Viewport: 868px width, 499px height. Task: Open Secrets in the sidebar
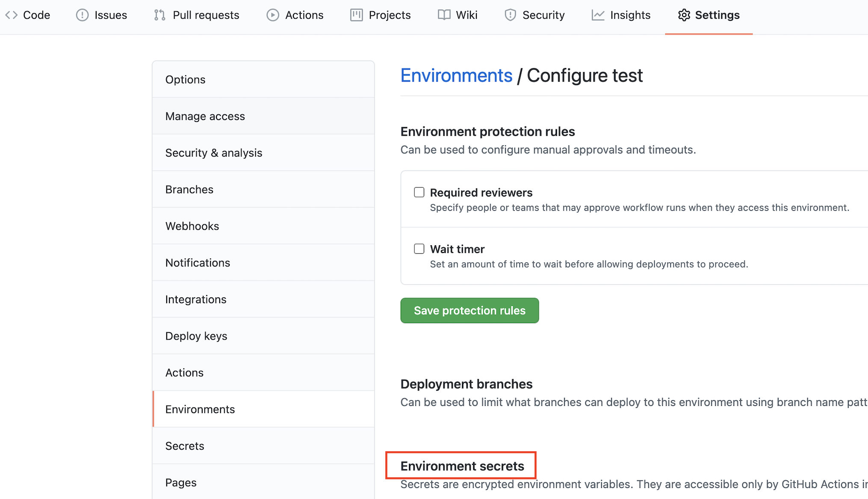263,446
